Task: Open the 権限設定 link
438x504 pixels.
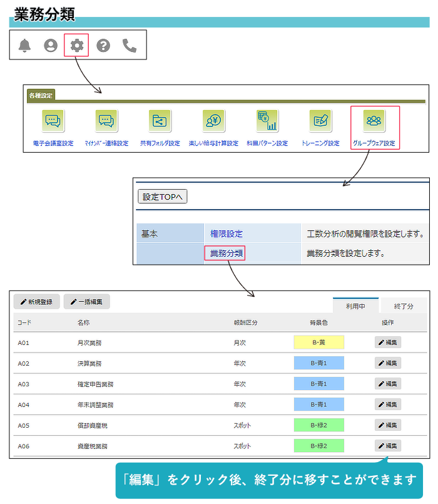Action: coord(226,234)
